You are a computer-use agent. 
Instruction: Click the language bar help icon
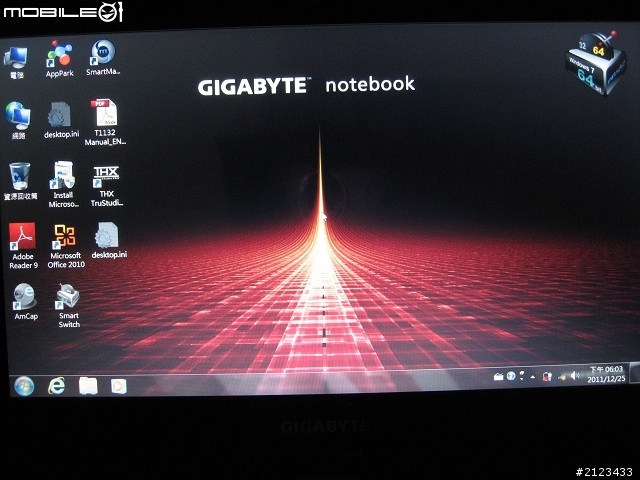click(x=511, y=376)
